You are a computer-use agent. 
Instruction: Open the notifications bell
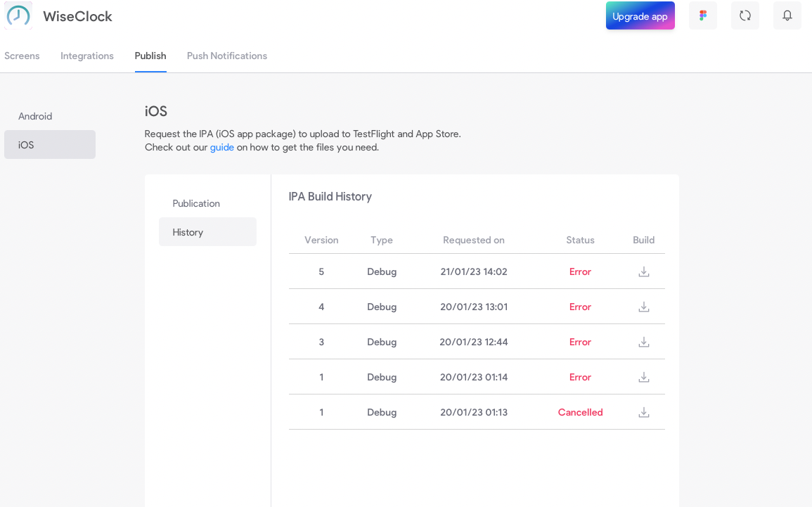(787, 15)
